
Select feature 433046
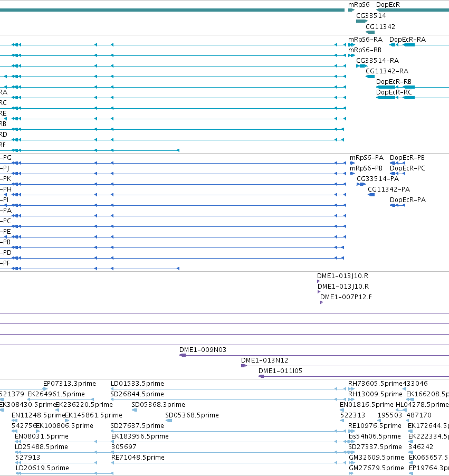click(x=404, y=389)
